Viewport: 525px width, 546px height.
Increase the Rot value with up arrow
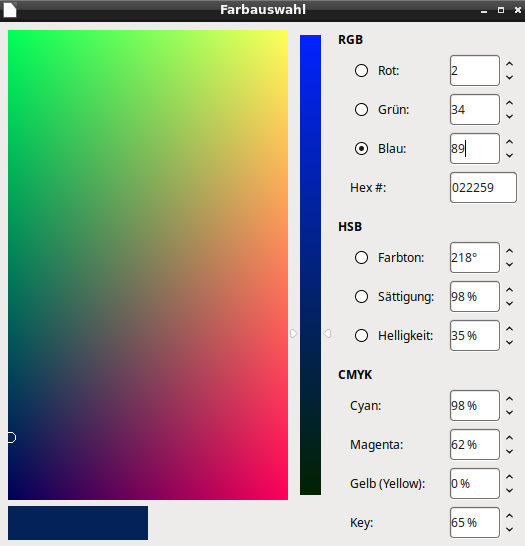tap(509, 64)
